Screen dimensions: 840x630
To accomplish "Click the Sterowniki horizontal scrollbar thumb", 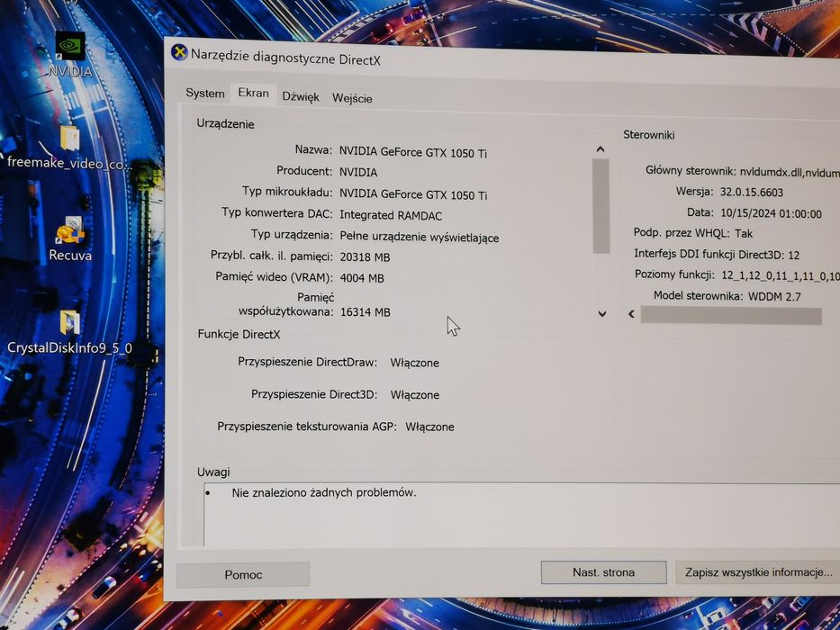I will pyautogui.click(x=731, y=316).
